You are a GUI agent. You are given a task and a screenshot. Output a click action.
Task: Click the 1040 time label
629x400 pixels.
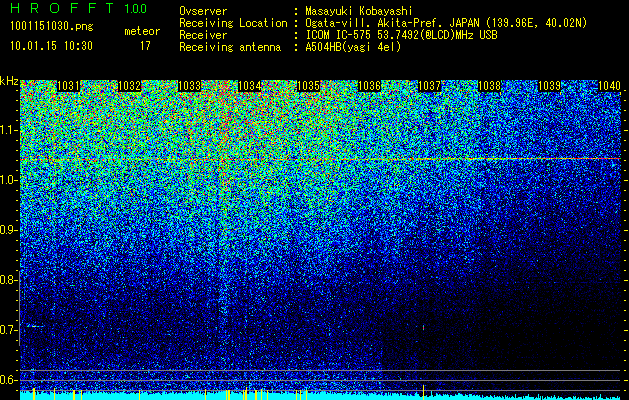pyautogui.click(x=609, y=86)
